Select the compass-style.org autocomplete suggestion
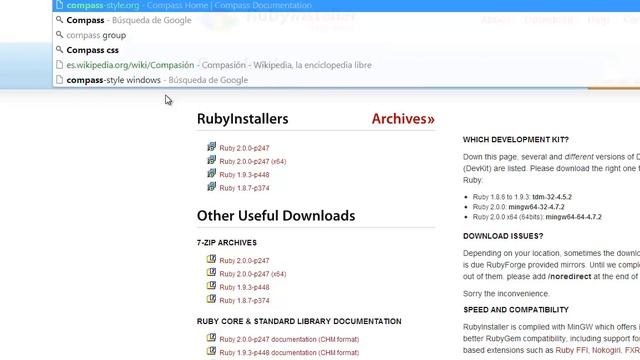The height and width of the screenshot is (360, 640). pos(346,5)
